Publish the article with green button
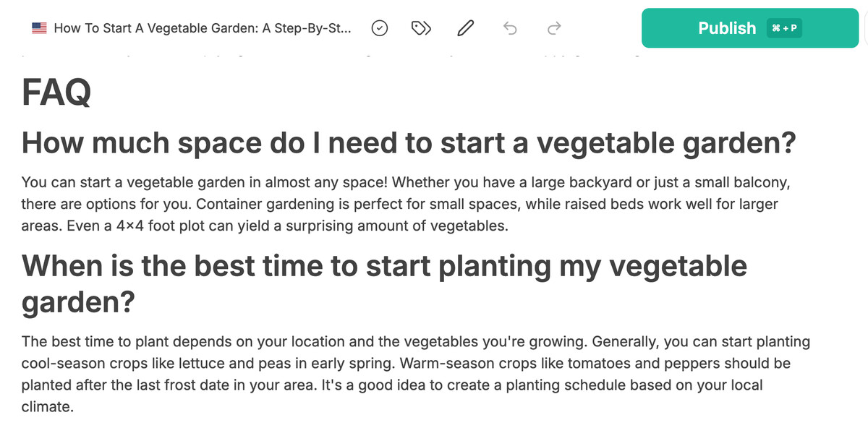 click(x=750, y=28)
